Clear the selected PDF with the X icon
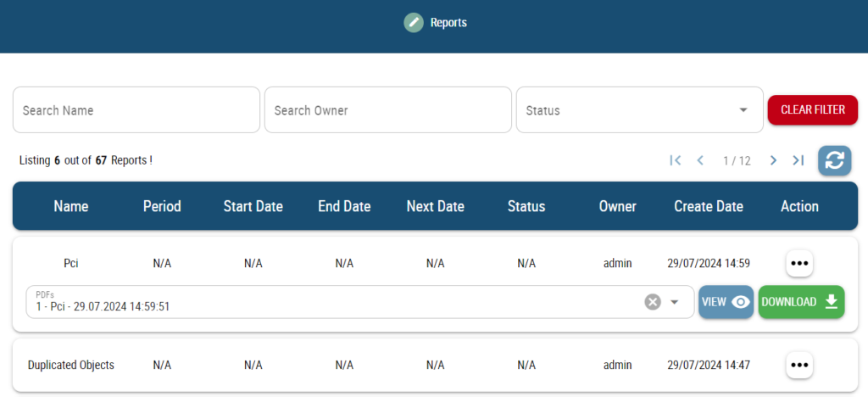Viewport: 868px width, 397px height. (652, 302)
